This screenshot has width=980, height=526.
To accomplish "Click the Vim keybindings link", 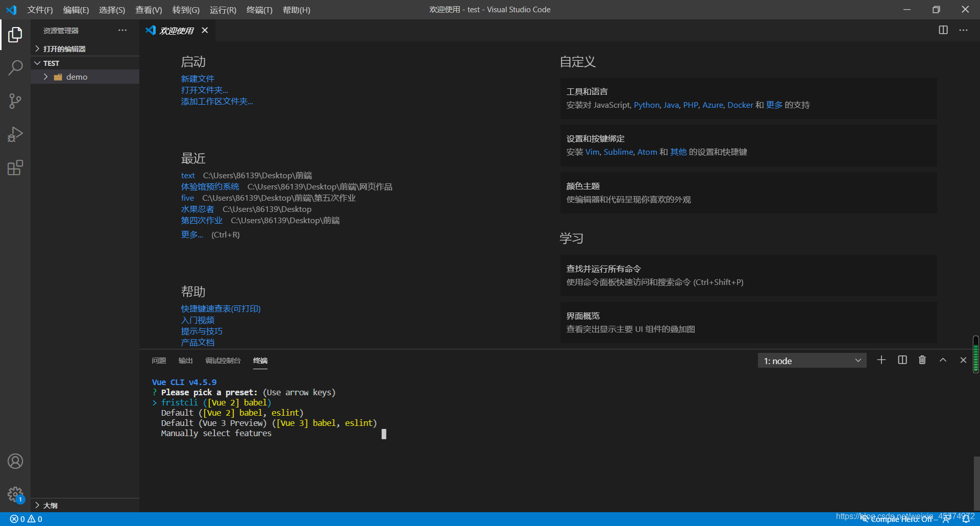I will (x=592, y=152).
